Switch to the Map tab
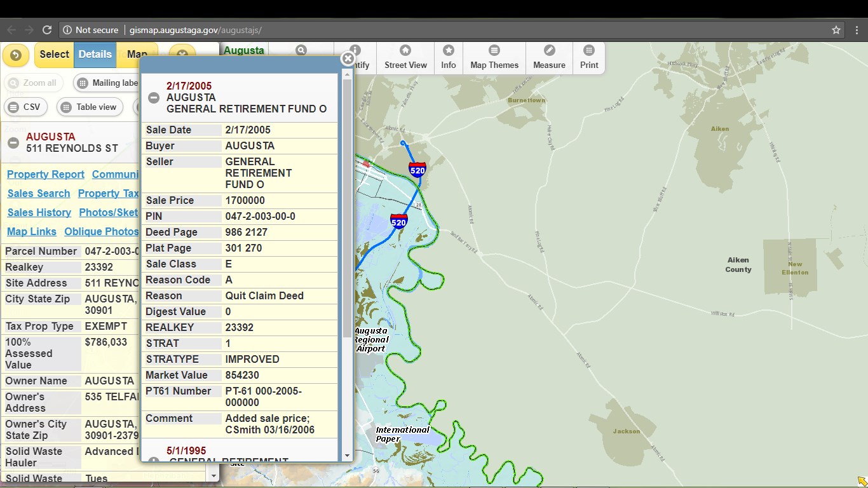The height and width of the screenshot is (488, 868). coord(136,55)
